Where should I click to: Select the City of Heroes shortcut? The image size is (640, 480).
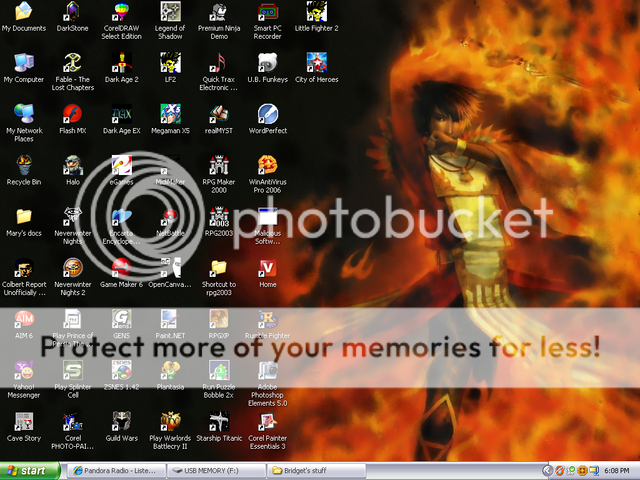[x=316, y=62]
